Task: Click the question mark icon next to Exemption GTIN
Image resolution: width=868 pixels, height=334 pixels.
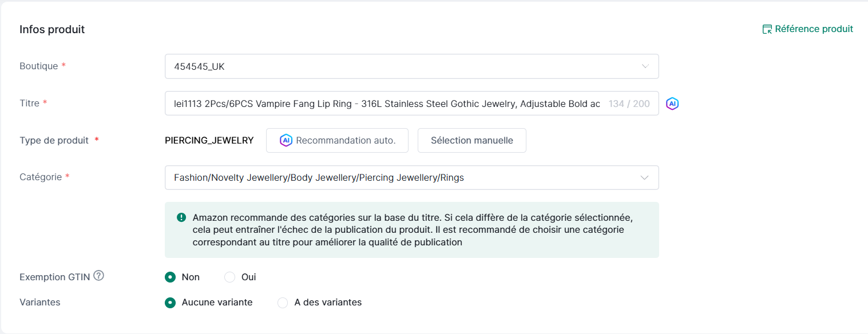Action: tap(98, 276)
